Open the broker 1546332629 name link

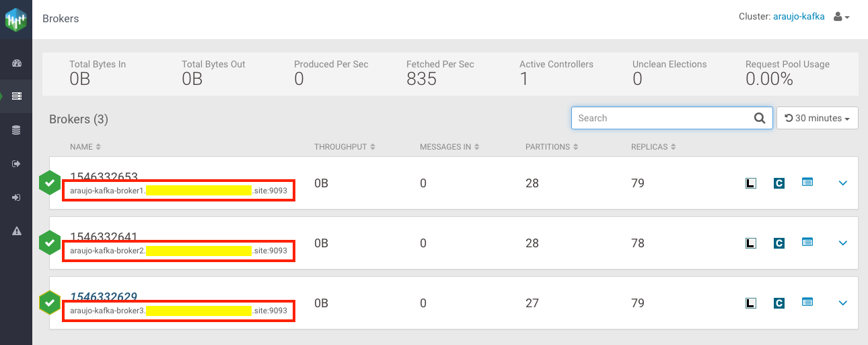click(104, 296)
